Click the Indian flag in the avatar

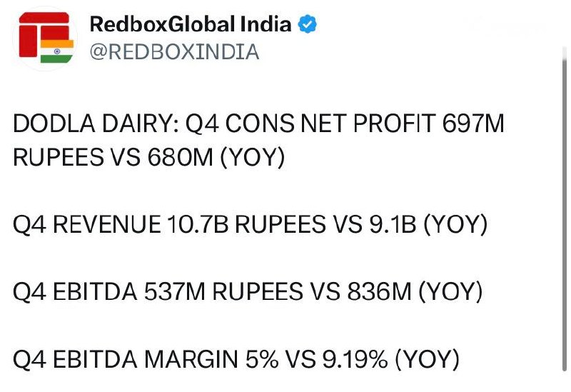click(57, 51)
